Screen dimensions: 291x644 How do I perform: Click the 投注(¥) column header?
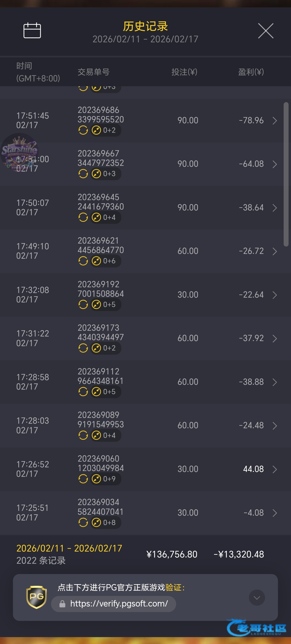click(184, 72)
